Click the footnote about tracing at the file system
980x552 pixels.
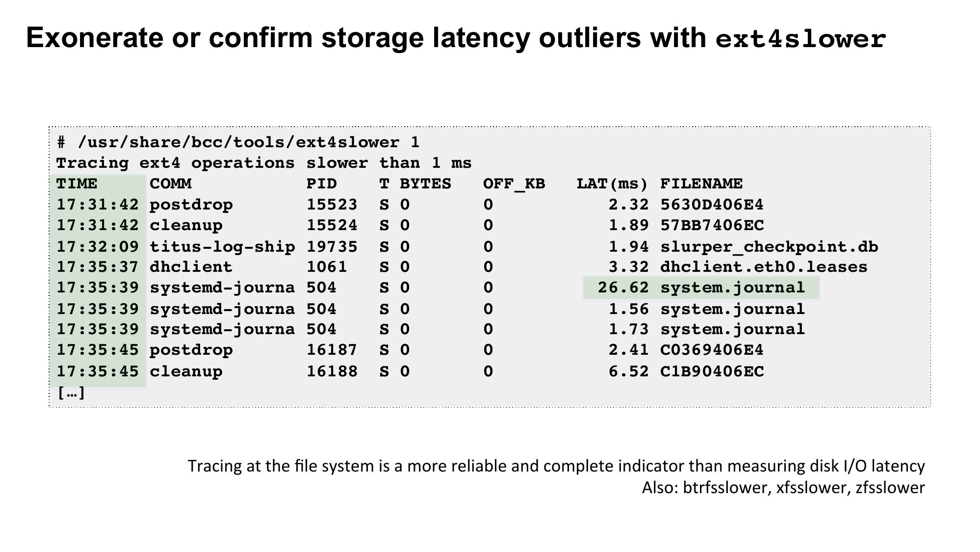pos(556,466)
